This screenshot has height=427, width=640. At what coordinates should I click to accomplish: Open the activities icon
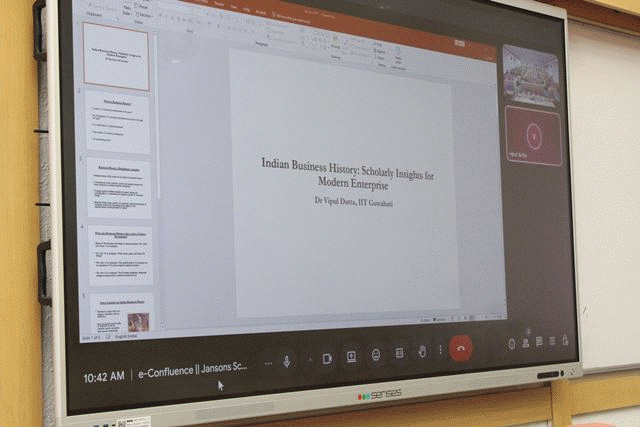(552, 340)
